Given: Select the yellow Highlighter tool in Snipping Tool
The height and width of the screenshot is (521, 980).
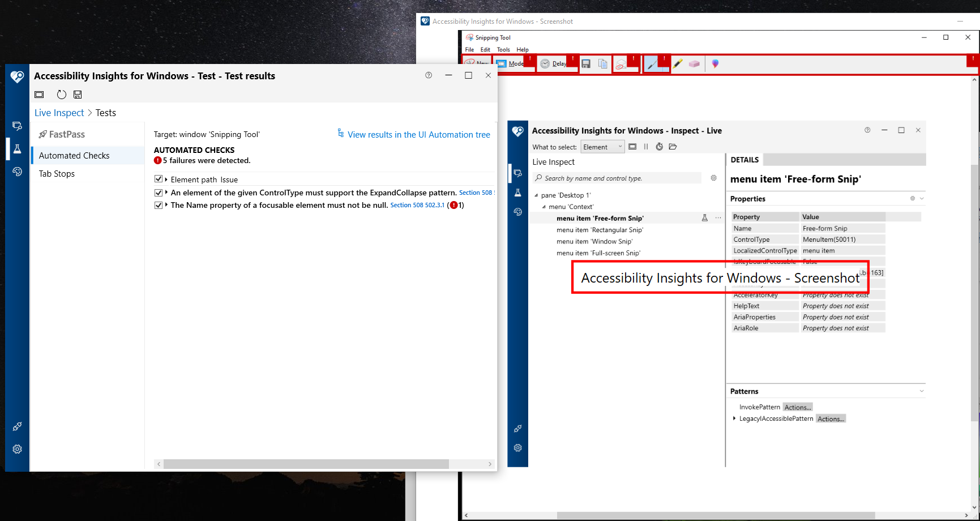Looking at the screenshot, I should (x=678, y=64).
